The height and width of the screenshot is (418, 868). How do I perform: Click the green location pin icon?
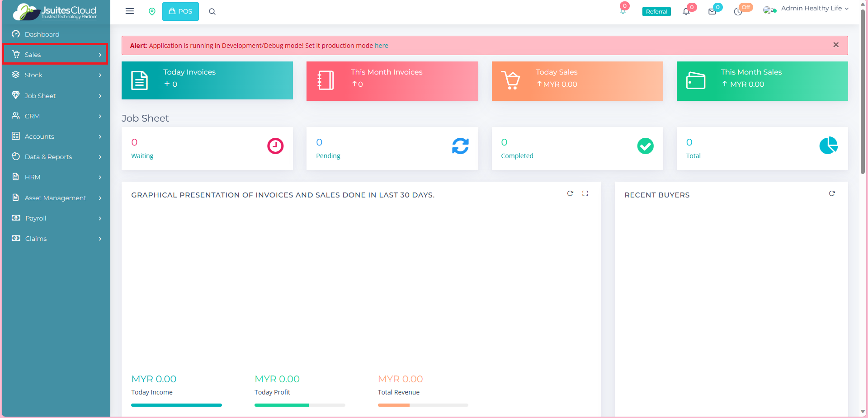pyautogui.click(x=152, y=11)
